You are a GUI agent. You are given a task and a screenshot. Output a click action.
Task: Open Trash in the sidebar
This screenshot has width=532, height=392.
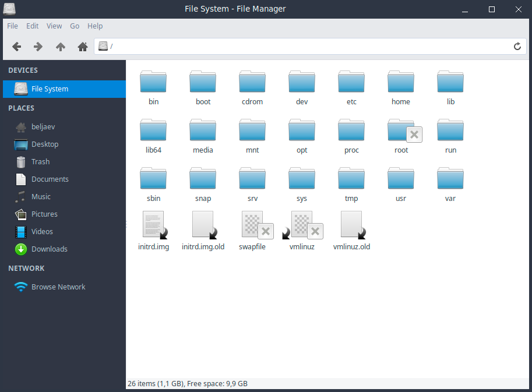click(65, 162)
